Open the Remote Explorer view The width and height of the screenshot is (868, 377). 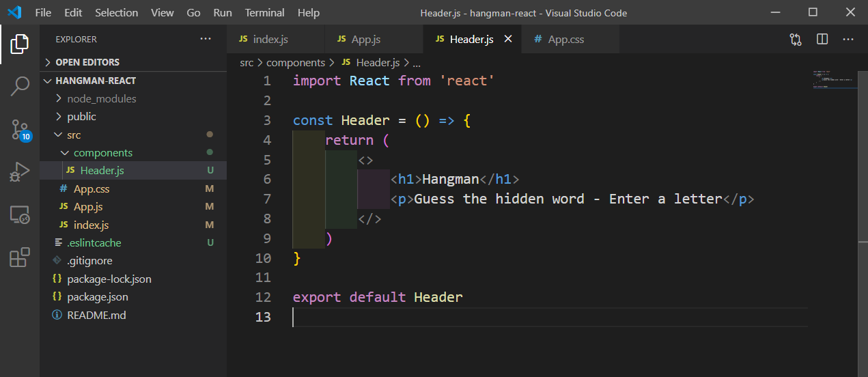(20, 215)
